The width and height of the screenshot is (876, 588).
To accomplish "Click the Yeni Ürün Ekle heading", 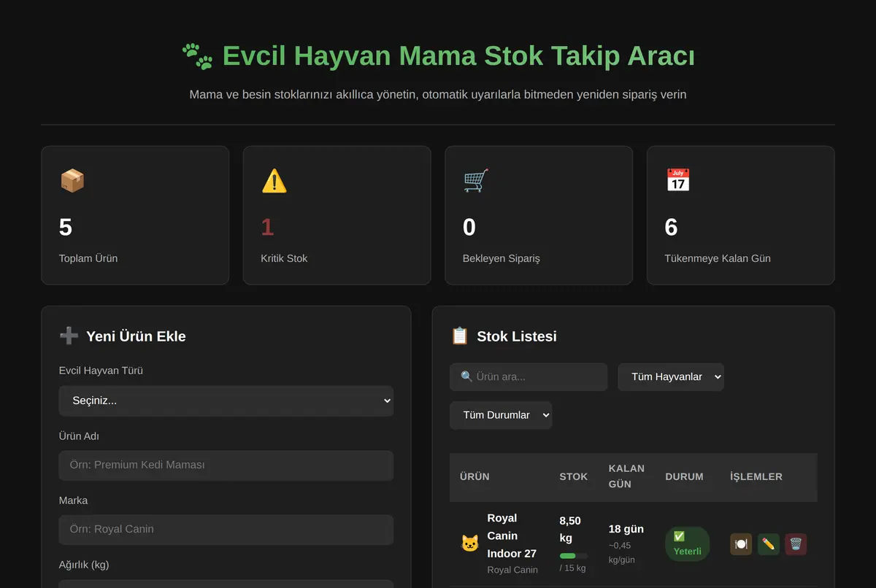I will click(x=136, y=336).
